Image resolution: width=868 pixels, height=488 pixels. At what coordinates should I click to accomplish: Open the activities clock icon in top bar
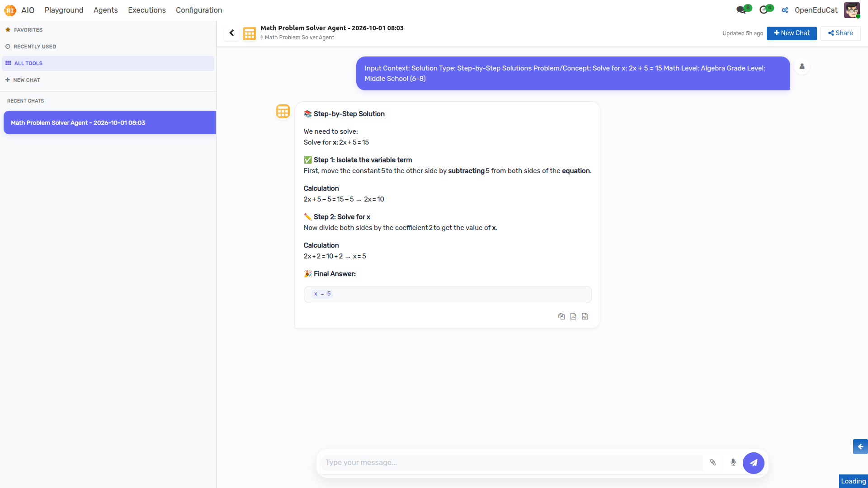click(x=766, y=9)
